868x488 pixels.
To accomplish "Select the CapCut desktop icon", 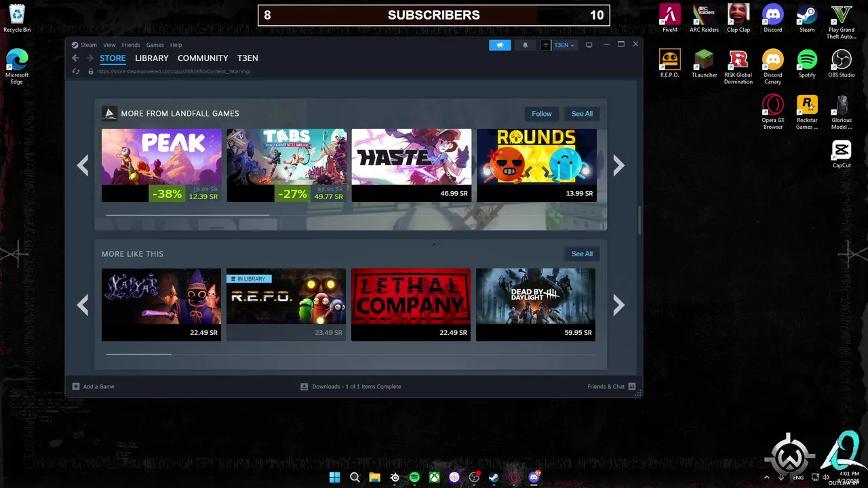I will [842, 155].
